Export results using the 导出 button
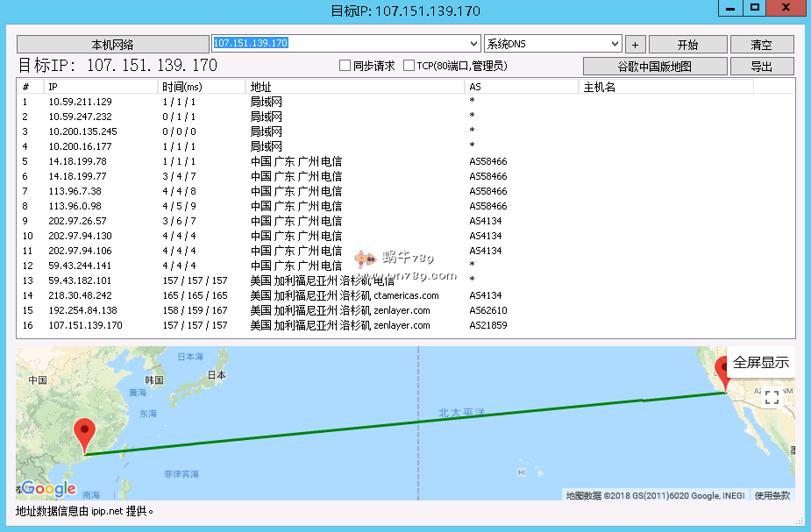This screenshot has width=811, height=532. 762,65
